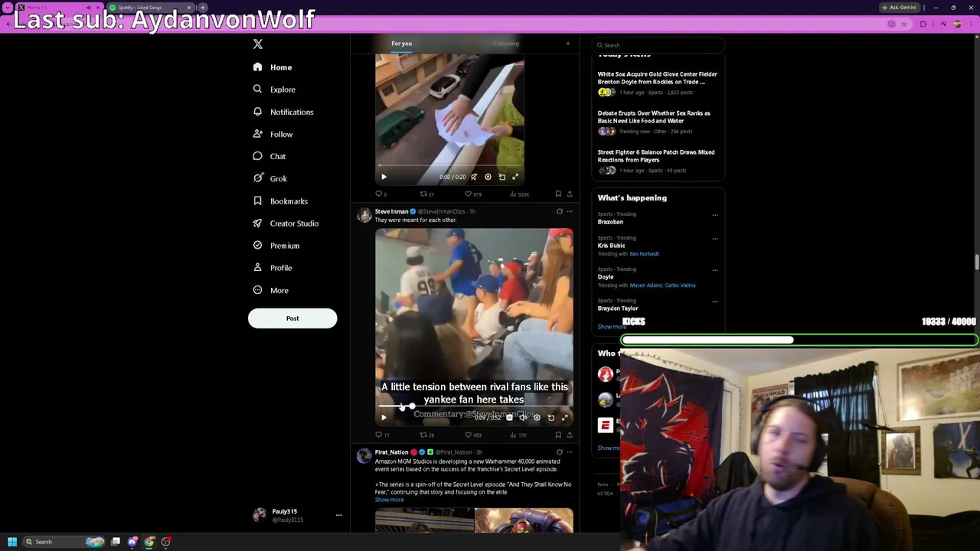The image size is (980, 551).
Task: Open Chat from the sidebar
Action: 269,156
